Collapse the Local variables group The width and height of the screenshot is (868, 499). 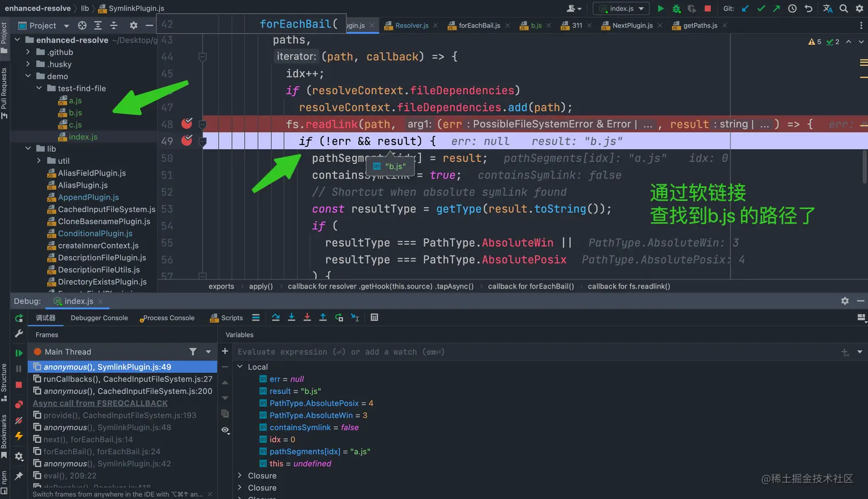click(x=240, y=367)
